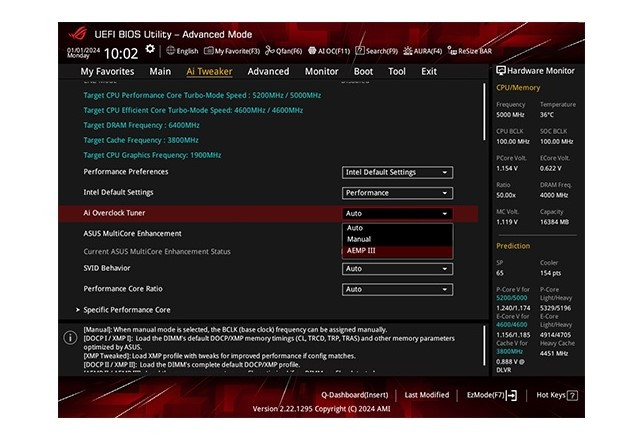Select the Ai Tweaker tab
This screenshot has height=440, width=640.
209,71
